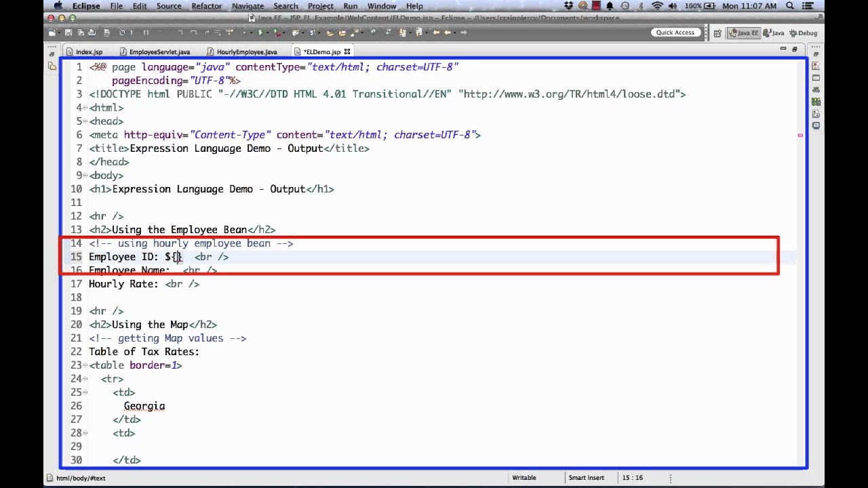Click the 'Writable' status bar entry

point(524,478)
